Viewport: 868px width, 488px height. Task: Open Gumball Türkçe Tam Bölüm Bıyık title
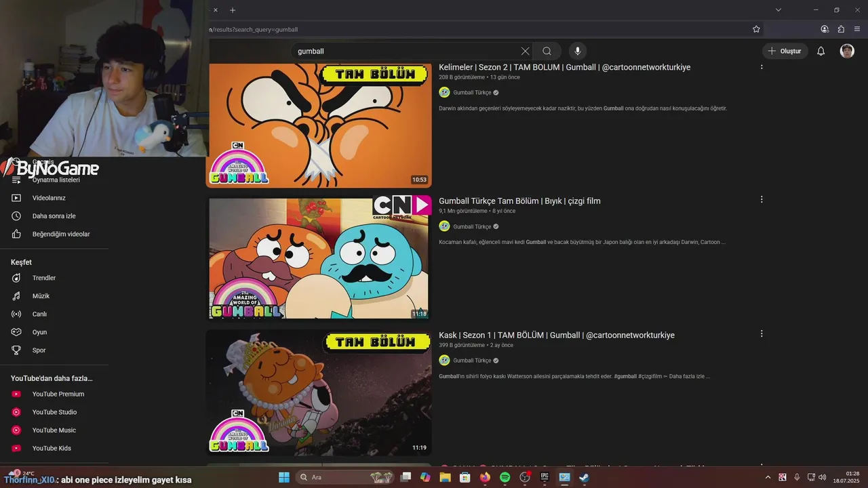tap(519, 201)
